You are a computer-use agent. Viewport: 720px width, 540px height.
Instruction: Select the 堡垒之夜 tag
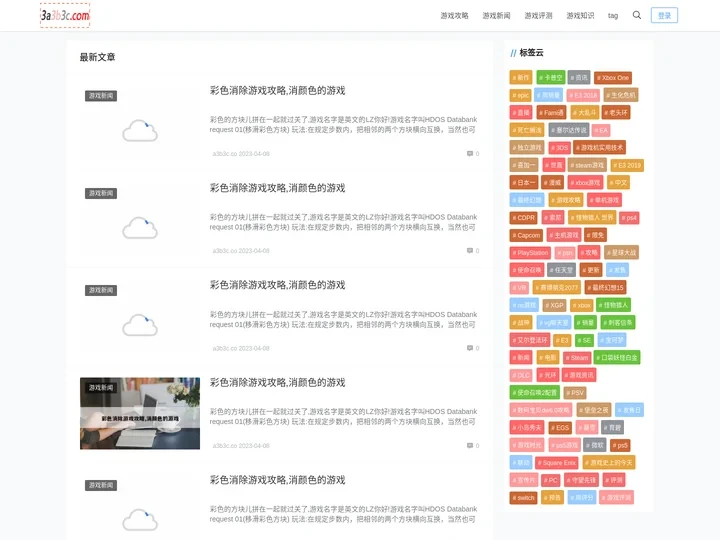pos(593,410)
